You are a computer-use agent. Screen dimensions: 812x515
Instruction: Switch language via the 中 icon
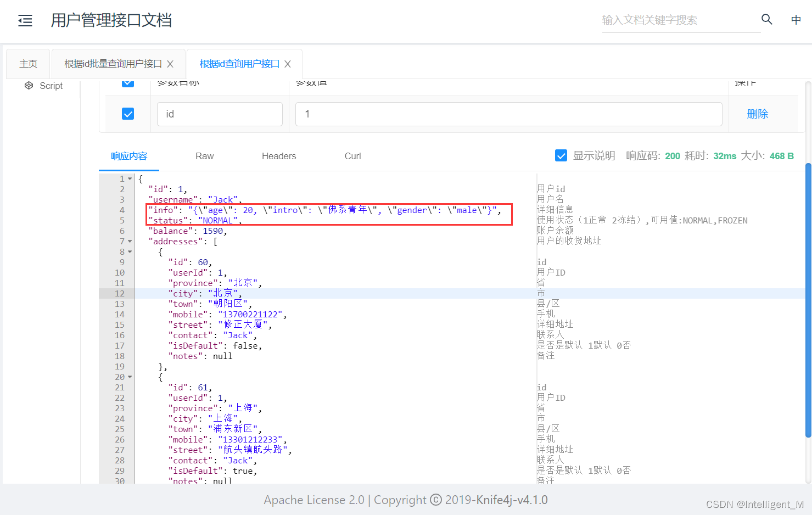tap(796, 20)
